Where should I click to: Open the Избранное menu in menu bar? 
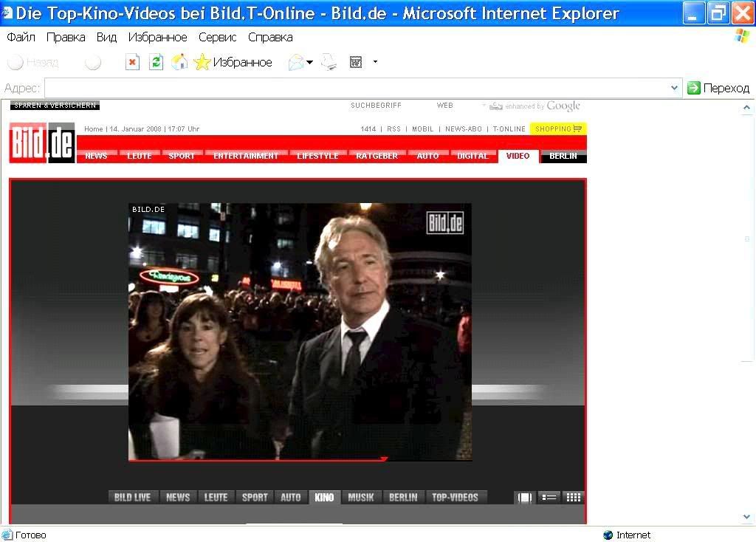157,37
